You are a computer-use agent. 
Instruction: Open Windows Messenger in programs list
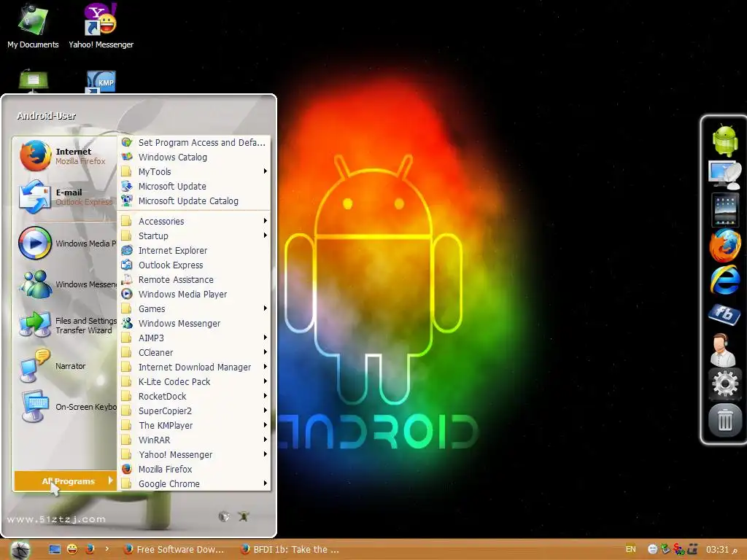click(194, 323)
